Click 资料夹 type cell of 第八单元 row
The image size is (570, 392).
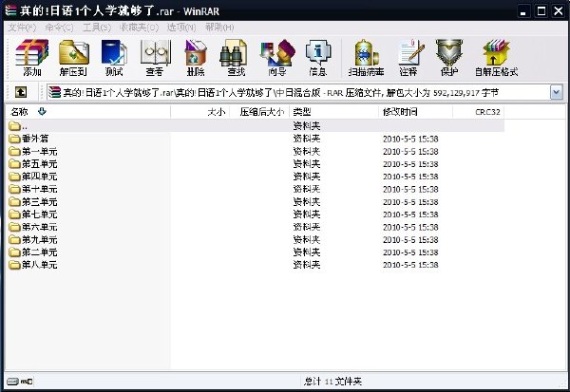point(307,265)
